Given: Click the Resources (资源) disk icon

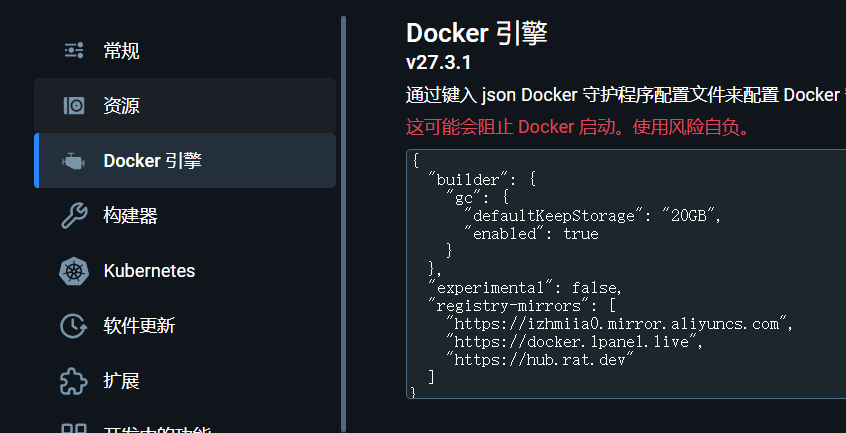Looking at the screenshot, I should pyautogui.click(x=74, y=105).
